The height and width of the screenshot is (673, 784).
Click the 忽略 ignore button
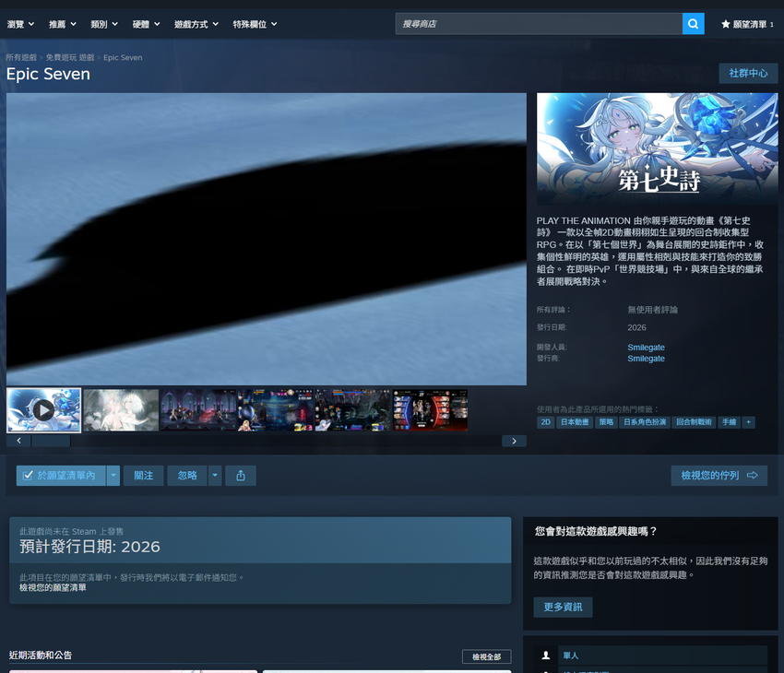[187, 476]
